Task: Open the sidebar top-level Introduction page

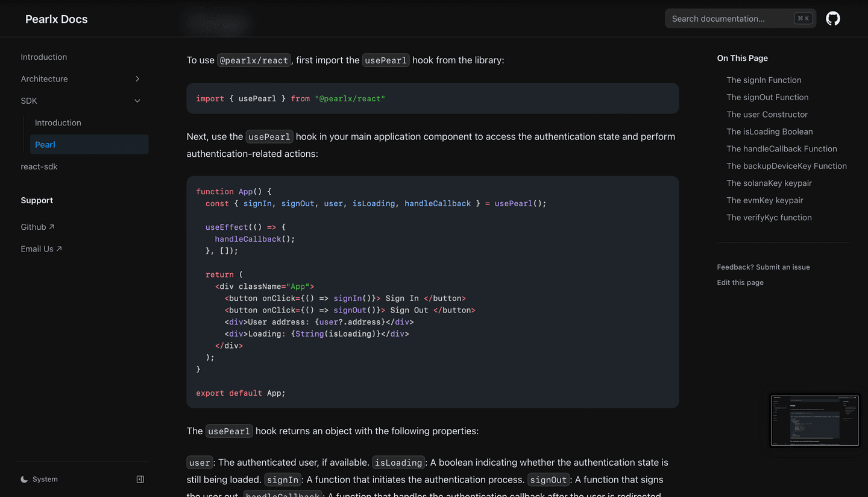Action: point(44,57)
